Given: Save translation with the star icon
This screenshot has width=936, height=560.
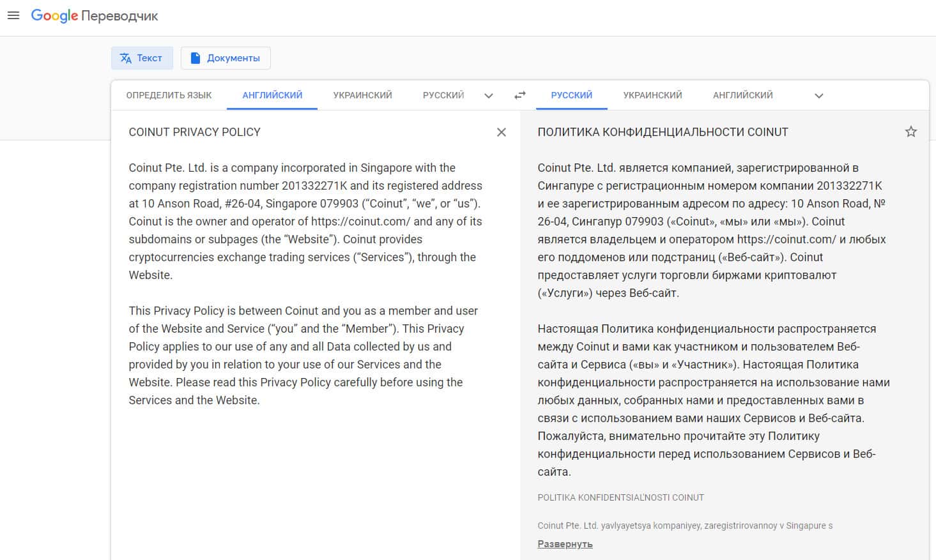Looking at the screenshot, I should tap(911, 132).
